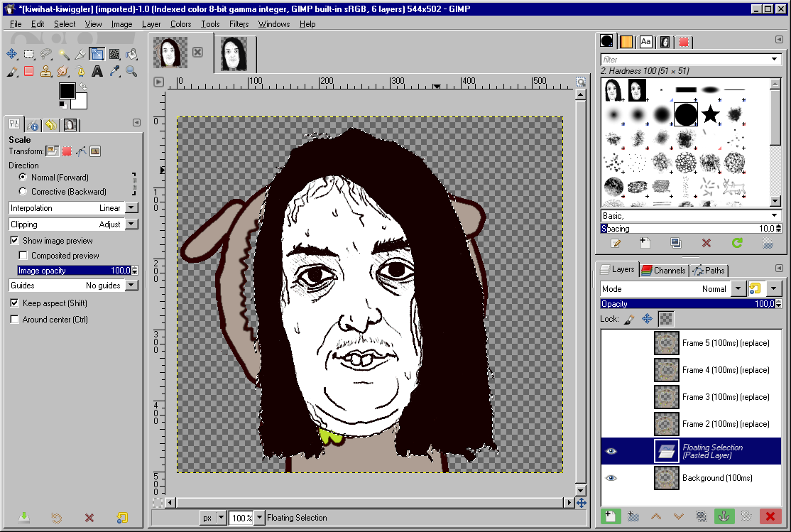The height and width of the screenshot is (532, 791).
Task: Reset colors to default black and white
Action: [x=62, y=105]
